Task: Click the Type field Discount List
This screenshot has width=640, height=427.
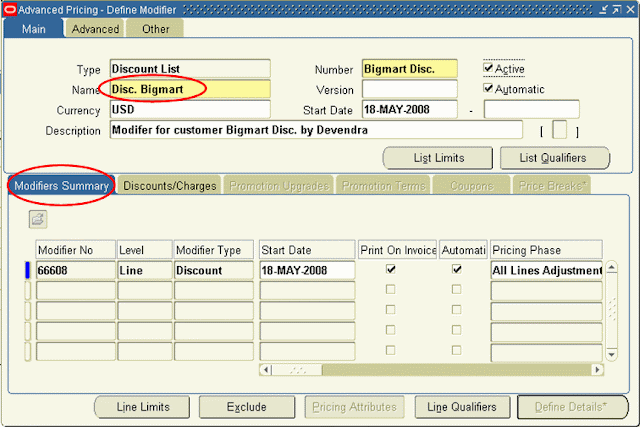Action: tap(190, 69)
